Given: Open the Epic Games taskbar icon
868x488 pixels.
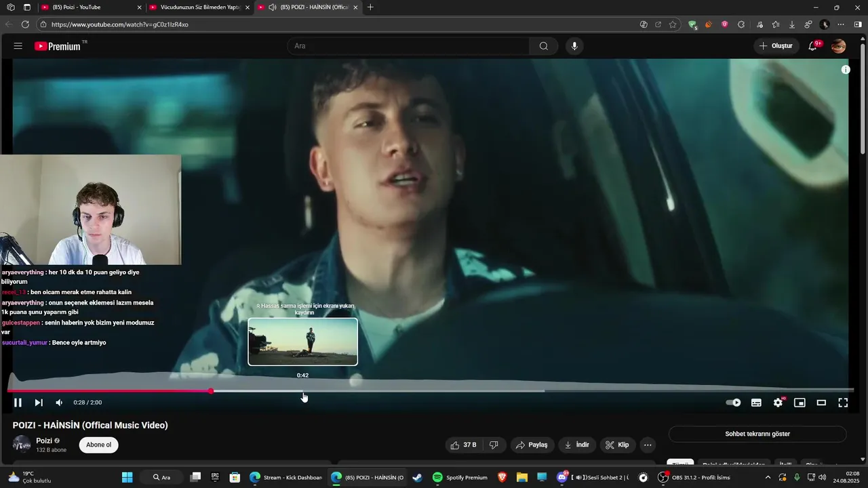Looking at the screenshot, I should tap(215, 477).
